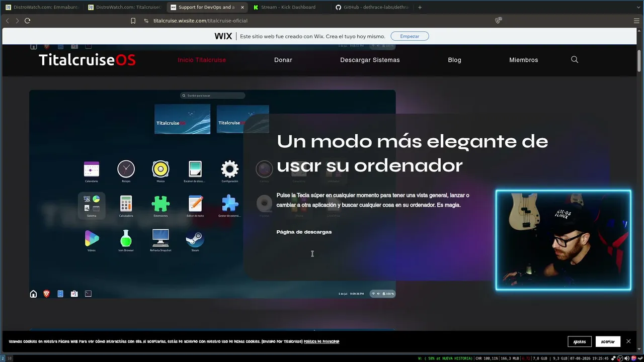Click the date and time 07-08-2026 19:25:45
The height and width of the screenshot is (362, 644).
(x=589, y=358)
